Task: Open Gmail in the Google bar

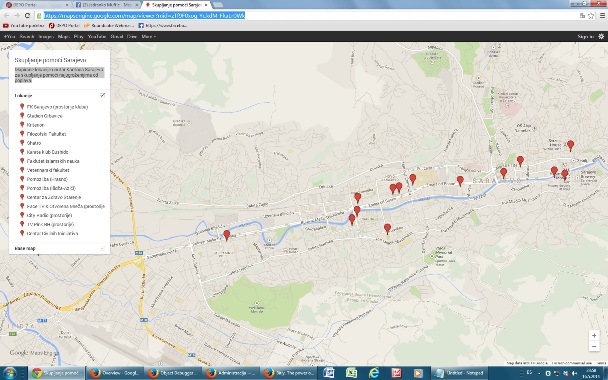Action: coord(117,36)
